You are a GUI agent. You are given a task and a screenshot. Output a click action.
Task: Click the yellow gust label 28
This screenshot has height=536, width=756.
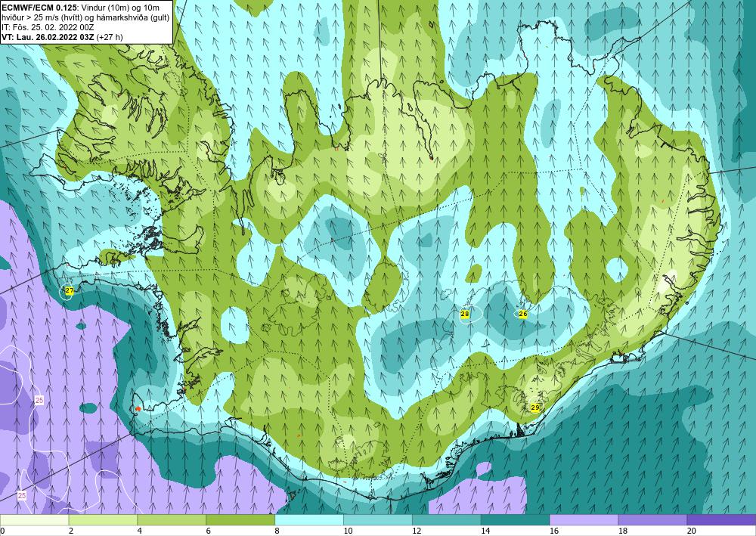465,314
